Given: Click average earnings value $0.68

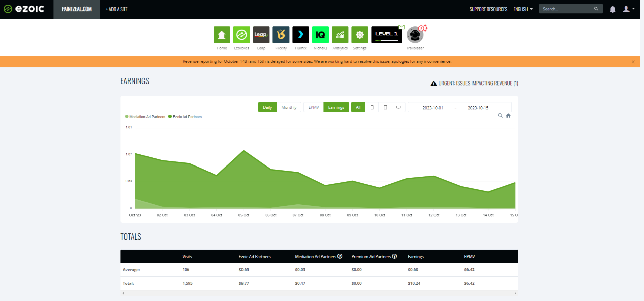Looking at the screenshot, I should coord(413,270).
